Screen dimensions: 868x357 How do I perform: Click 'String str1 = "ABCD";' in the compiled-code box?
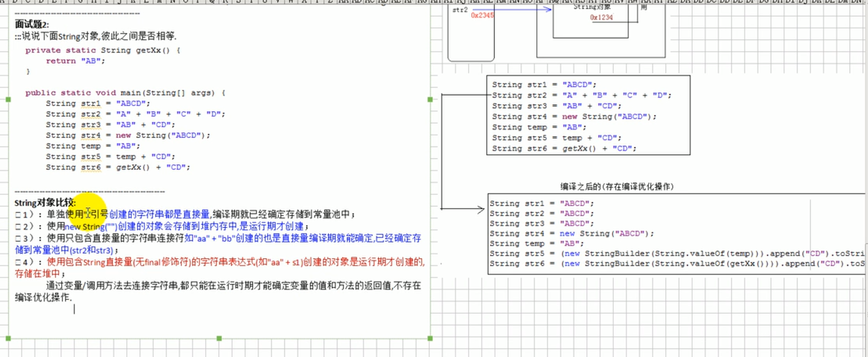point(541,203)
